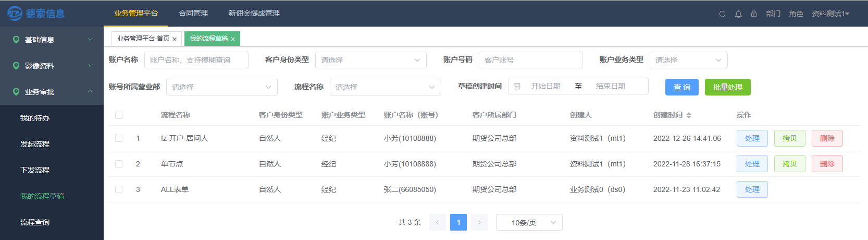Open 我的待办 in sidebar
This screenshot has height=240, width=868.
click(x=52, y=118)
